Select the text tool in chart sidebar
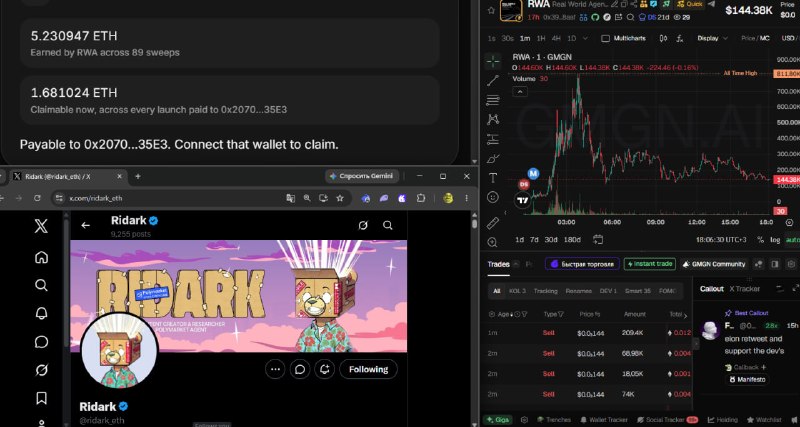The image size is (800, 427). (x=493, y=178)
